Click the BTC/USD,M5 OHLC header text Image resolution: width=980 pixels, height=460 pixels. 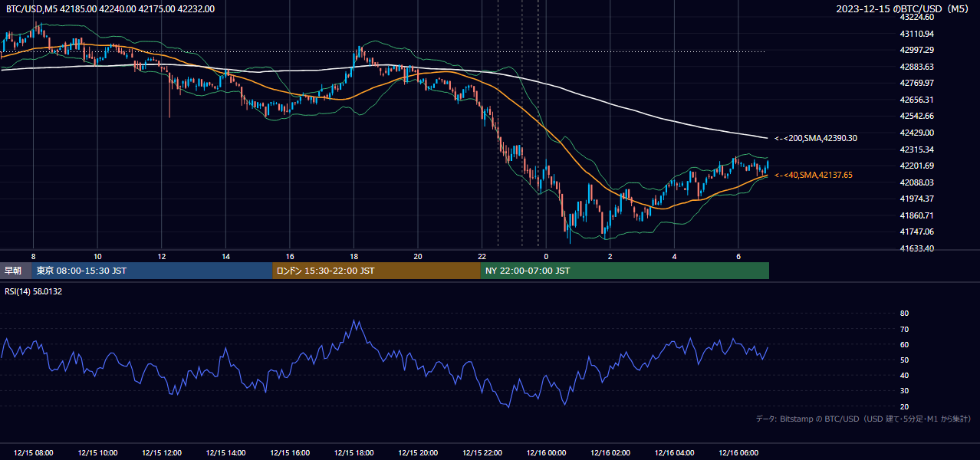pos(110,9)
